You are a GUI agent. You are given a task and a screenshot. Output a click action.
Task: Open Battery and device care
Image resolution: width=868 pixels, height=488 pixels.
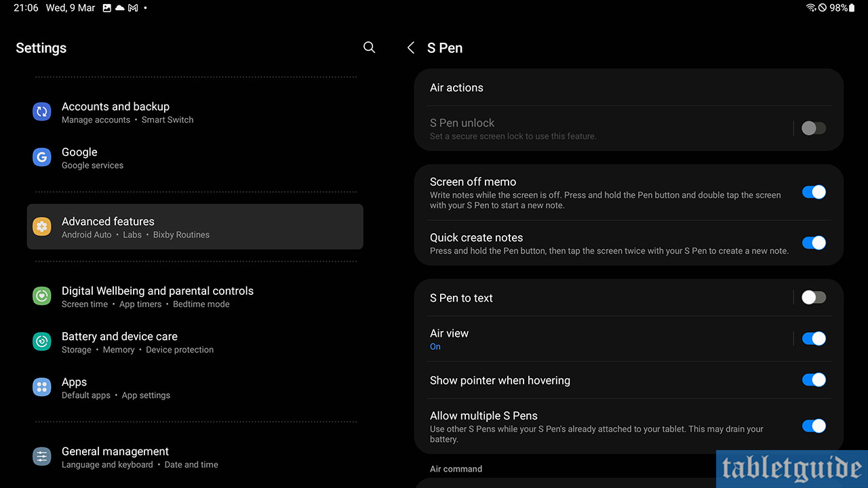pos(195,342)
